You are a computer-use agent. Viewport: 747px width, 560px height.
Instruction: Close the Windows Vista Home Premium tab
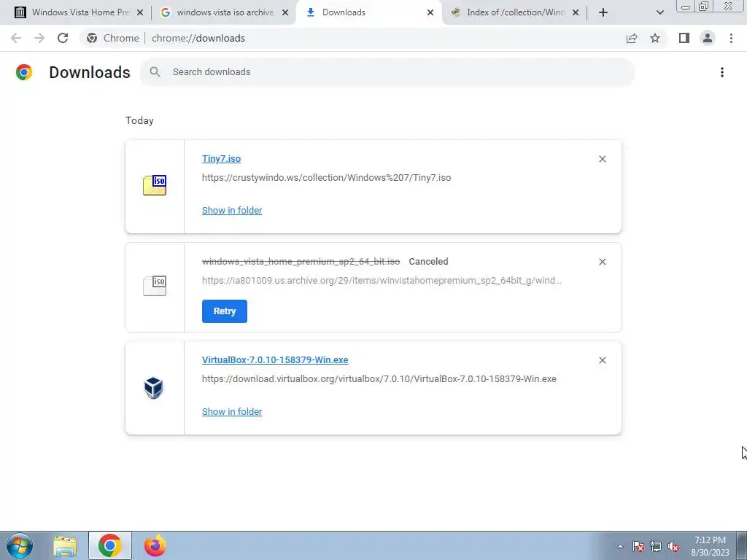(140, 13)
